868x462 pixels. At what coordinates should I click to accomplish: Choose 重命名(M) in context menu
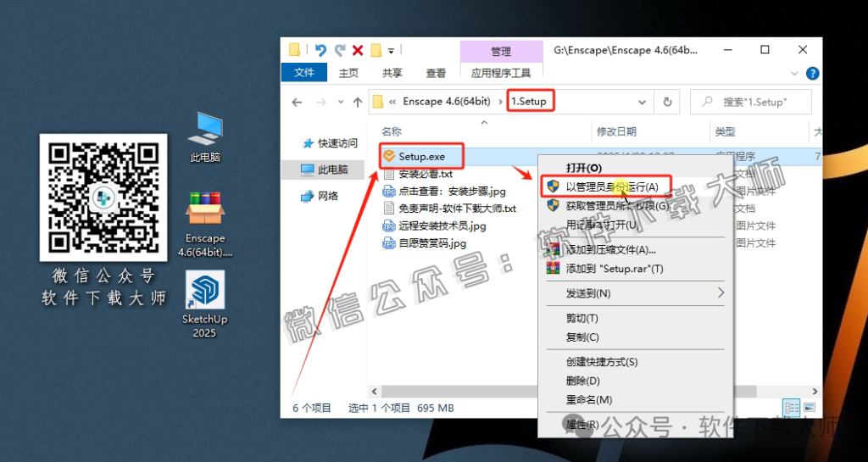(636, 399)
